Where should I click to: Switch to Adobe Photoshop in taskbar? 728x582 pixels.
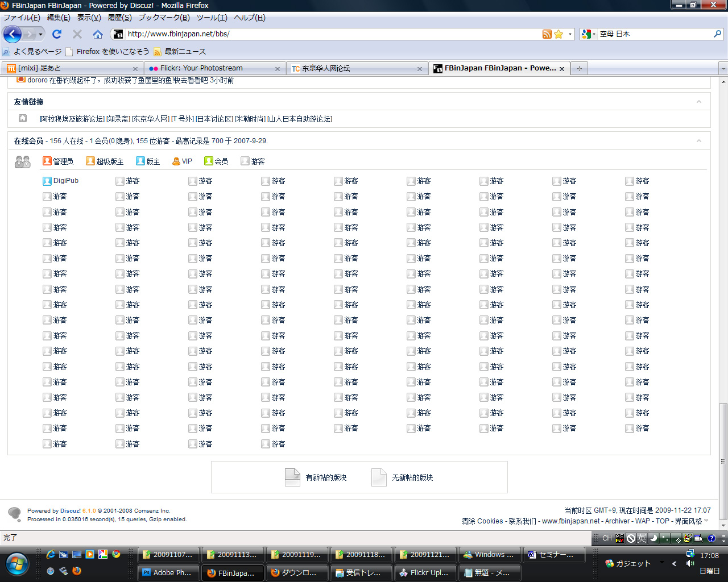pyautogui.click(x=169, y=572)
